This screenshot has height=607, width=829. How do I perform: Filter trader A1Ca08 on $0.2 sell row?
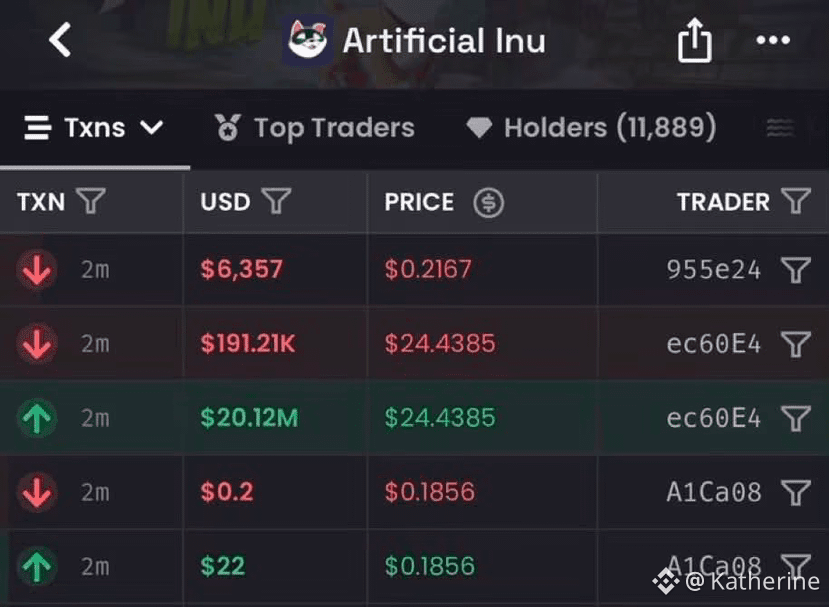pos(796,492)
